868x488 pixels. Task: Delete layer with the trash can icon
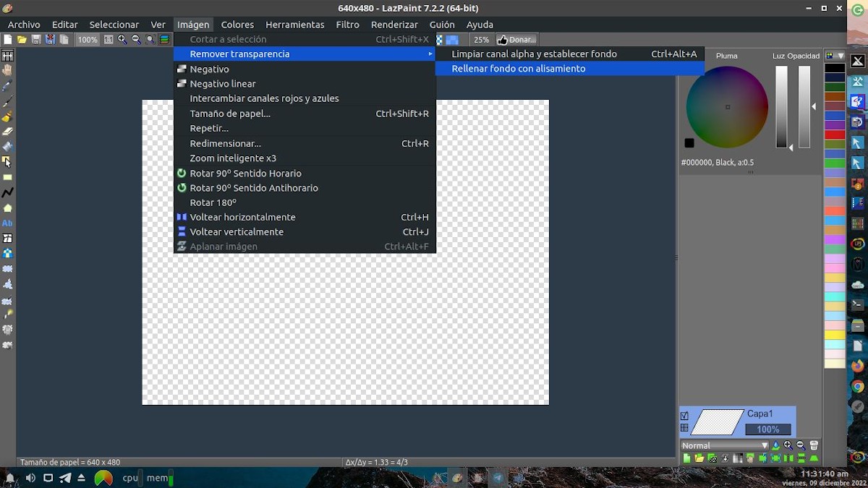tap(814, 445)
